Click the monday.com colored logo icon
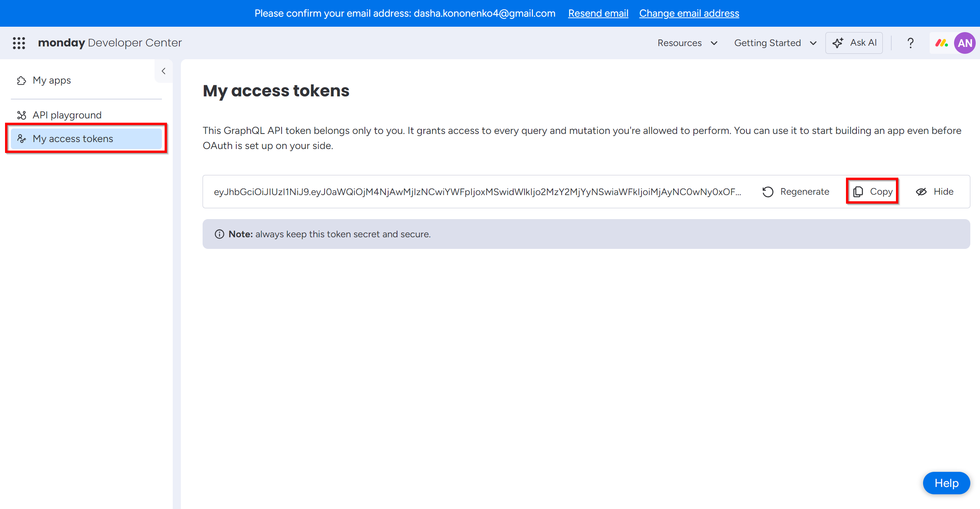The image size is (980, 509). tap(941, 43)
